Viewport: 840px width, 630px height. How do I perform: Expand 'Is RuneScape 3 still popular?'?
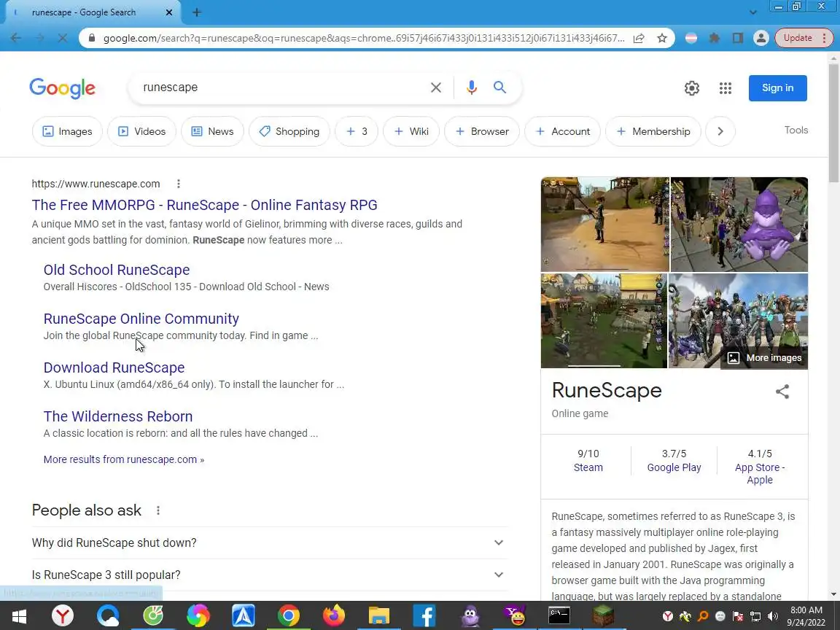[269, 575]
